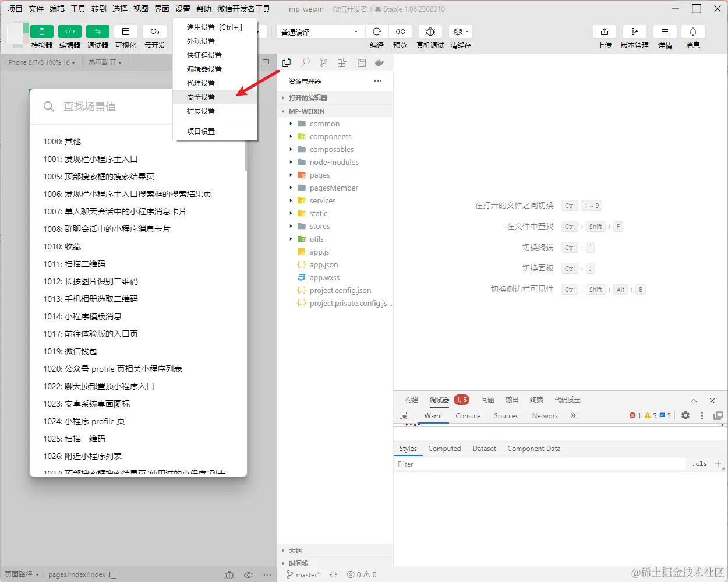Screen dimensions: 728x582
Task: Open the app.wxss file
Action: [x=324, y=278]
